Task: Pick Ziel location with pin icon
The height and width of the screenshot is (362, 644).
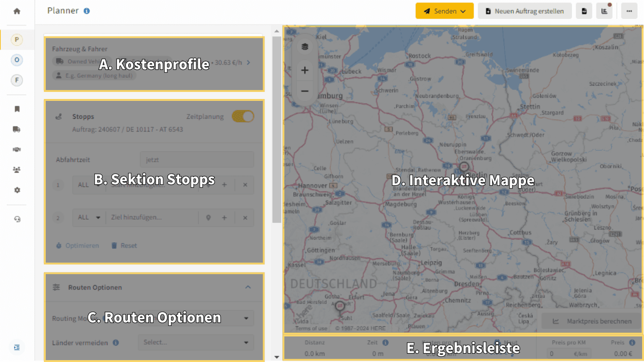Action: 208,218
